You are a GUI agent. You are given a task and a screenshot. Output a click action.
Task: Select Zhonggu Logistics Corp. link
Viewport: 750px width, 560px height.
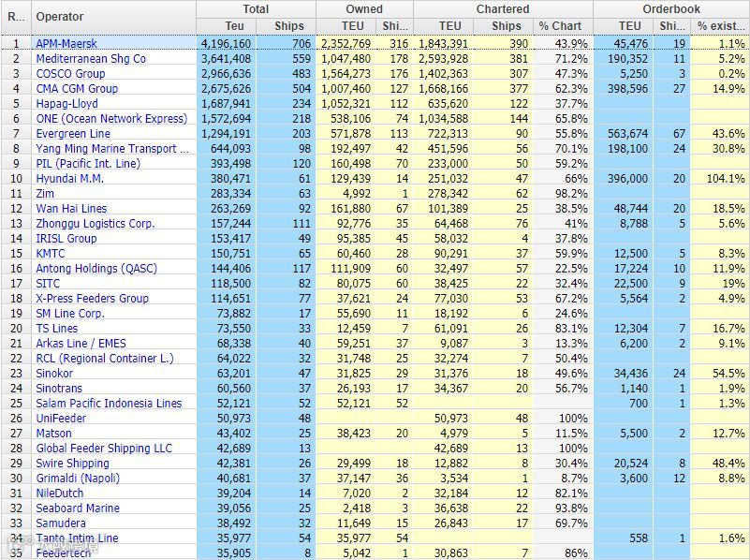(96, 223)
